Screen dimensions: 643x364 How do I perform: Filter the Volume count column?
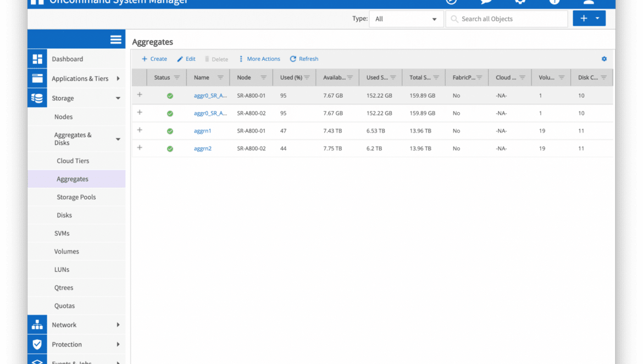pos(562,77)
